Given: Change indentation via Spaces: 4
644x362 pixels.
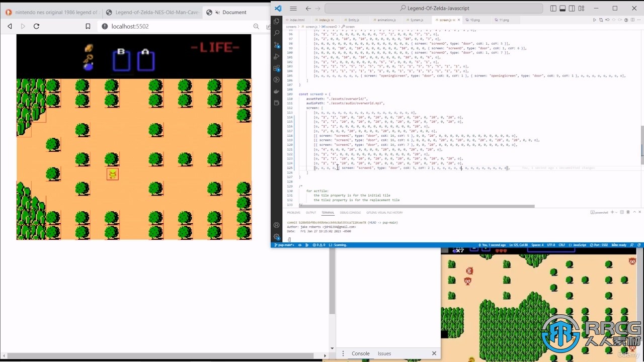Looking at the screenshot, I should coord(538,245).
